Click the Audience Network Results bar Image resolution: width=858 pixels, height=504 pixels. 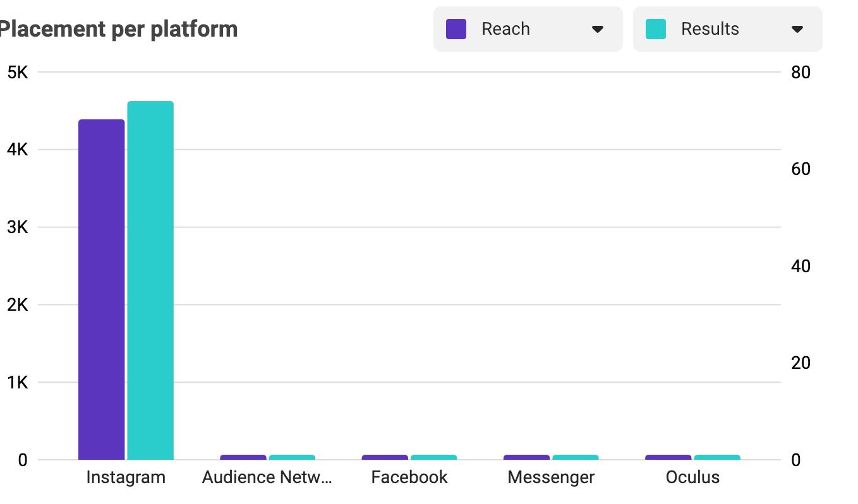coord(292,457)
